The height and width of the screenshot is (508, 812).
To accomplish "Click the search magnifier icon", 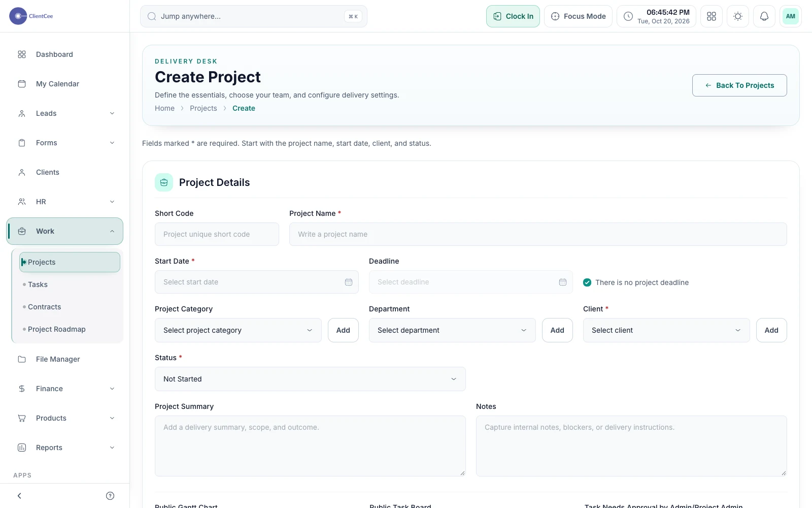I will click(152, 16).
